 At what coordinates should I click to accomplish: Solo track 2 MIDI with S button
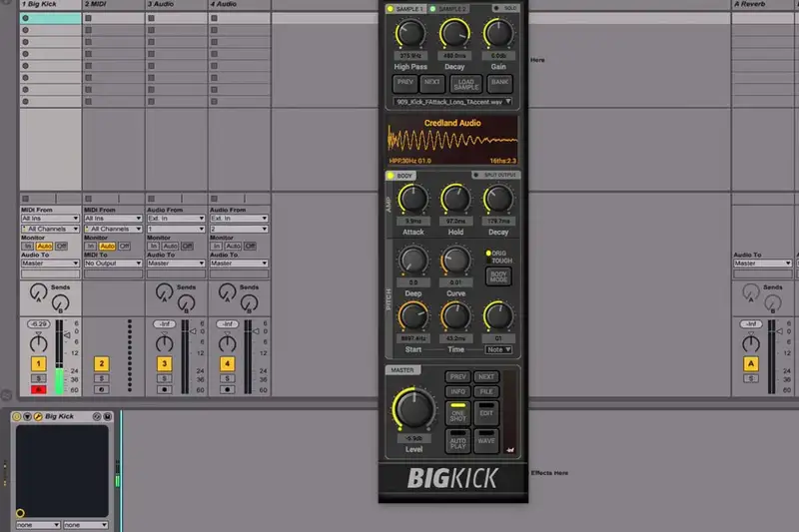point(102,378)
